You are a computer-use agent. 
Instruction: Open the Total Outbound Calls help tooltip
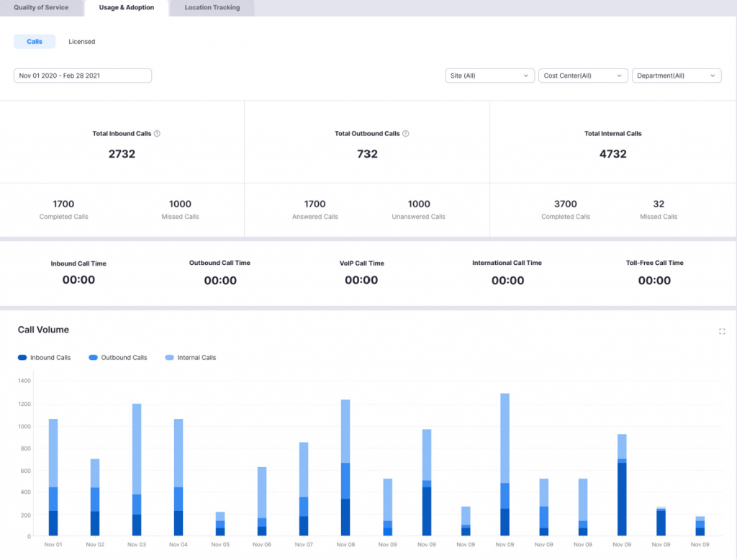[405, 133]
